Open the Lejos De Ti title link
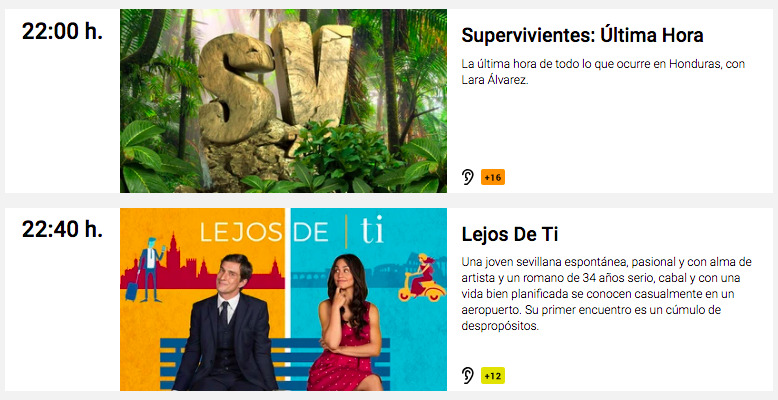Screen dimensions: 778x400 pos(510,234)
